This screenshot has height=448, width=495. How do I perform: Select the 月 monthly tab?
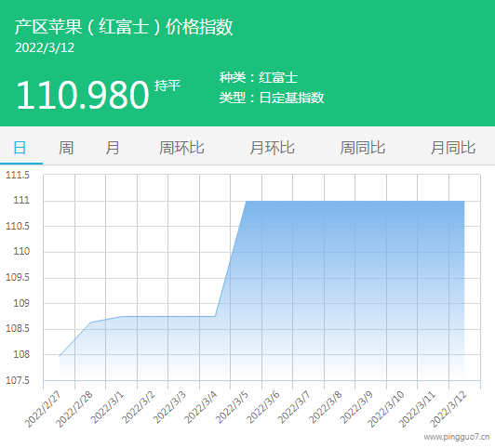[113, 148]
